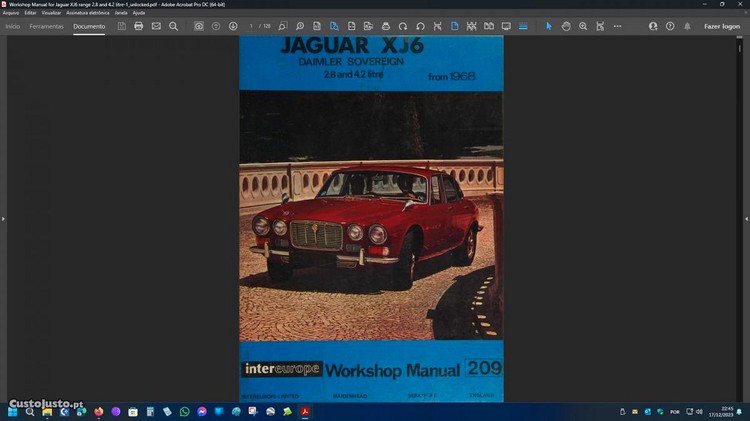The width and height of the screenshot is (750, 421).
Task: Click the save file icon in toolbar
Action: (x=122, y=26)
